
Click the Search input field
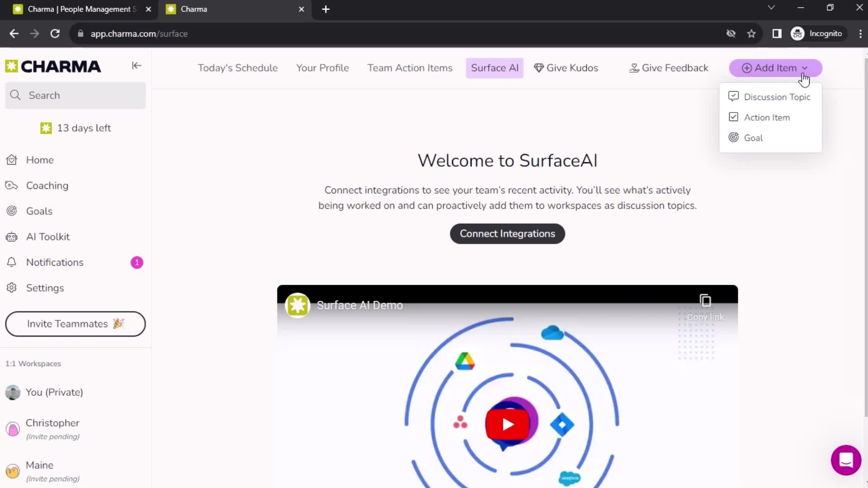point(75,95)
